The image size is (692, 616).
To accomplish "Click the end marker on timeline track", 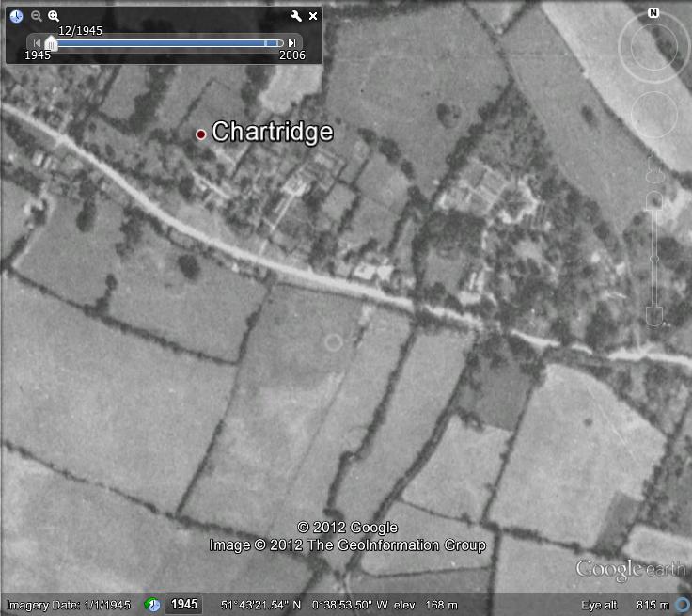I will [279, 43].
